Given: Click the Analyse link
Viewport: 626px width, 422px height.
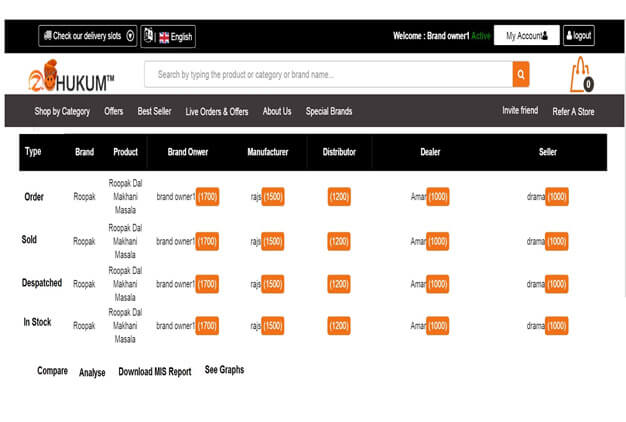Looking at the screenshot, I should click(92, 372).
